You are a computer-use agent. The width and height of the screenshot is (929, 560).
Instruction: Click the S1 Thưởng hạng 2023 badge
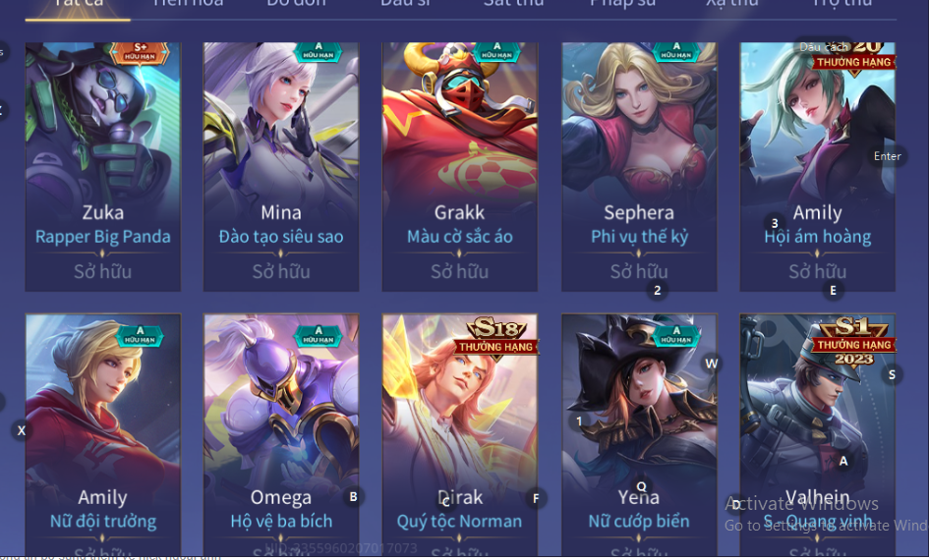click(853, 341)
